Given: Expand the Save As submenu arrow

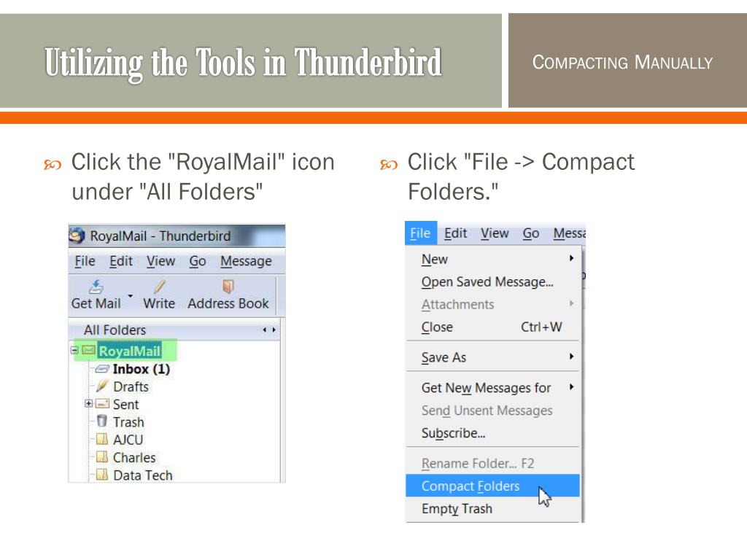Looking at the screenshot, I should click(x=571, y=357).
